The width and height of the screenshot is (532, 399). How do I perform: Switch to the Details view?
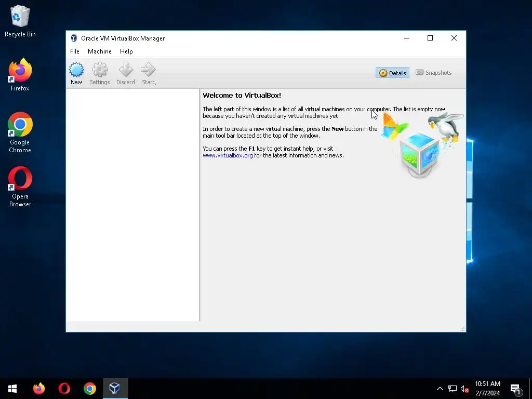[392, 73]
